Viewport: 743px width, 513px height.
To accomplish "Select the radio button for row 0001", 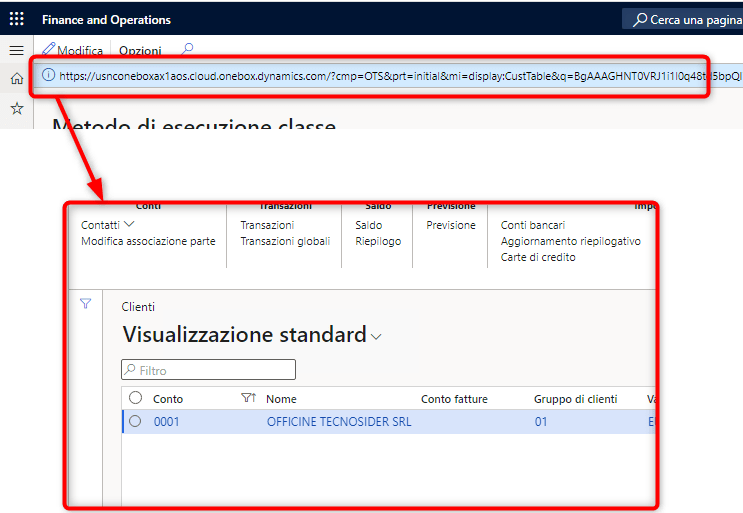I will tap(136, 422).
